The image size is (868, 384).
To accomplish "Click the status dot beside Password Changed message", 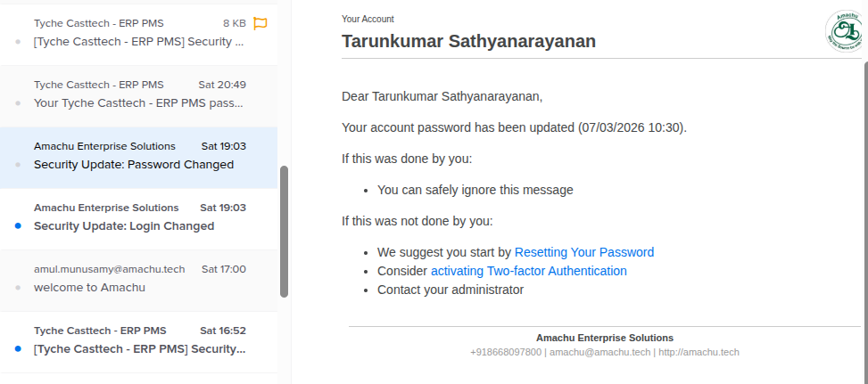I will 18,165.
